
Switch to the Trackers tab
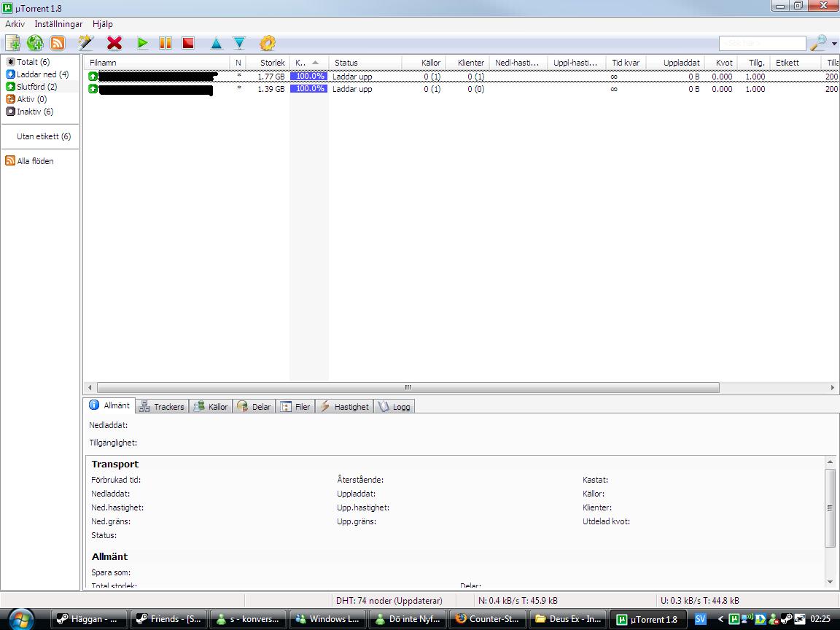162,407
